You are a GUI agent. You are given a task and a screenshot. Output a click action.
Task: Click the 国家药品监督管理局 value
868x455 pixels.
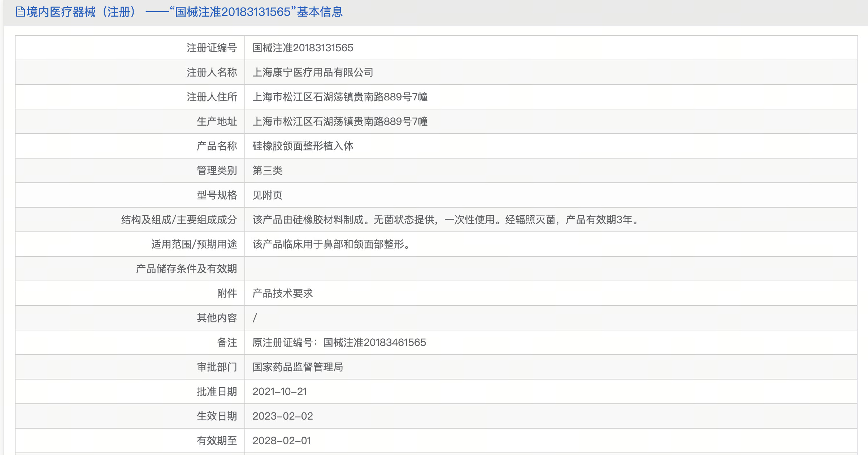pyautogui.click(x=298, y=367)
